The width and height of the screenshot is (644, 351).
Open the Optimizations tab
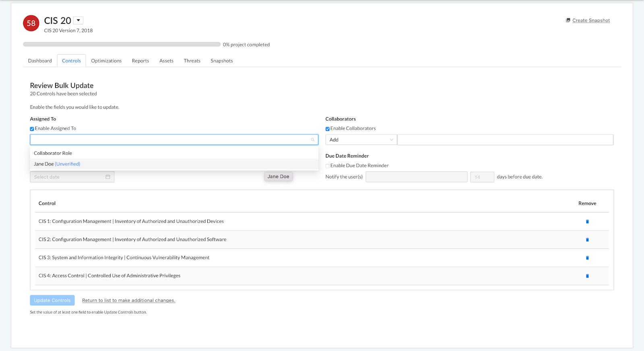pyautogui.click(x=106, y=61)
